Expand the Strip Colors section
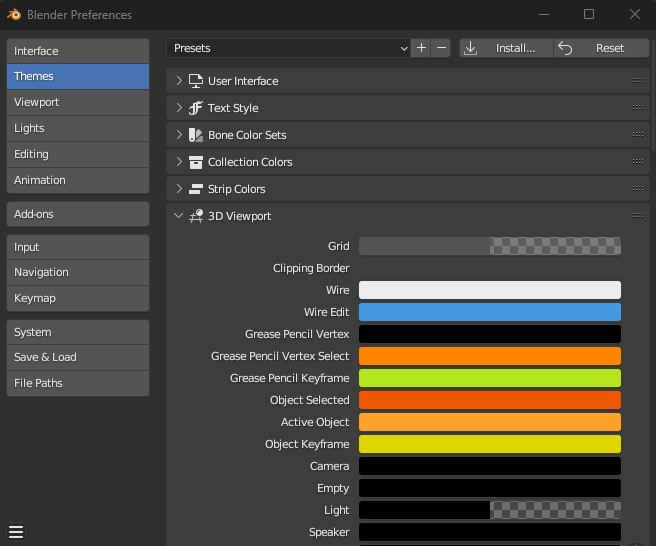 click(179, 189)
